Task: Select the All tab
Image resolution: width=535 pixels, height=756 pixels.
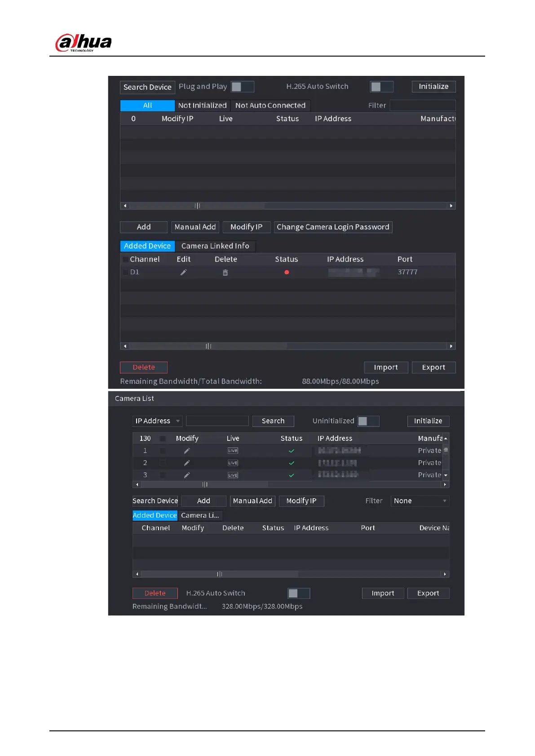Action: click(147, 105)
